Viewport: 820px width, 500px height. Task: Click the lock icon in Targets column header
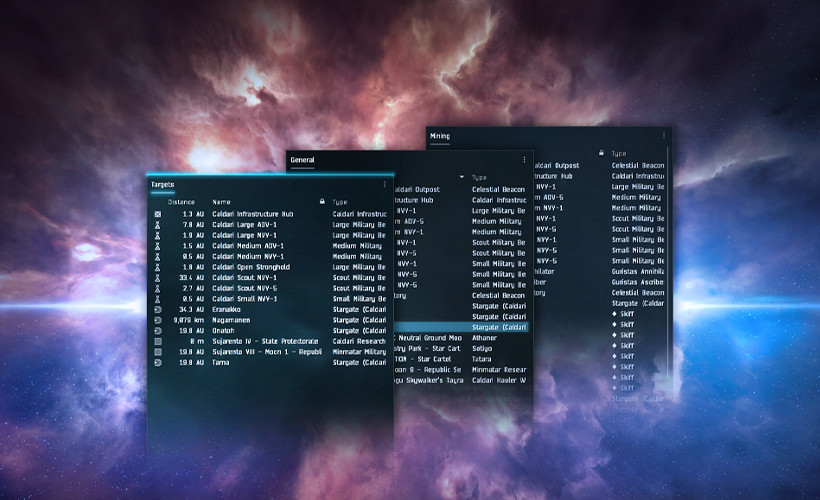(x=322, y=201)
